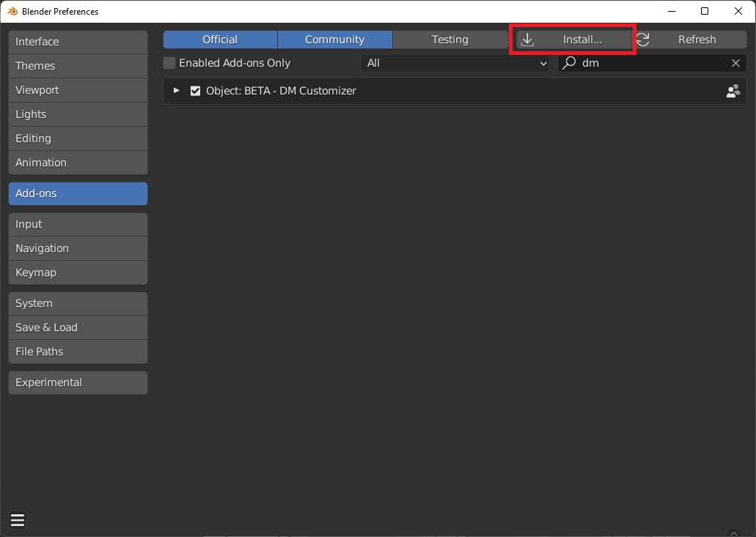Image resolution: width=756 pixels, height=537 pixels.
Task: Open System preferences section
Action: [x=78, y=303]
